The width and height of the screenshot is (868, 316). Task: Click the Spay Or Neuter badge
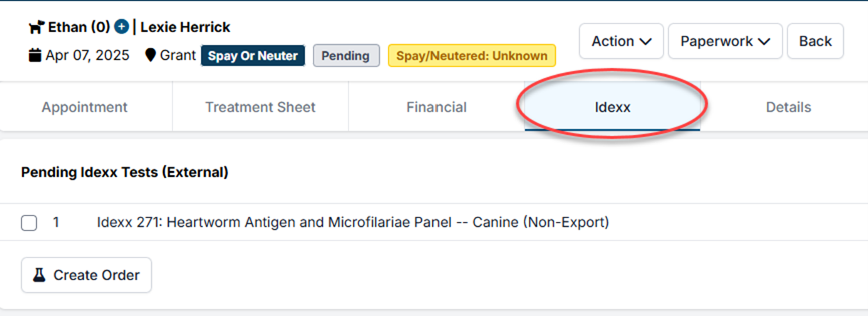pos(253,56)
